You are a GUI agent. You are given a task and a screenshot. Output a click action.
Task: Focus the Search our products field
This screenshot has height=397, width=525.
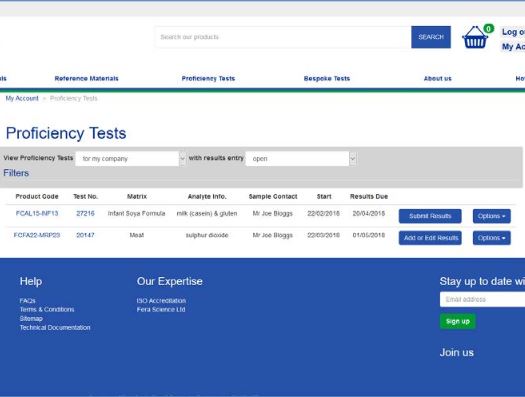point(283,37)
